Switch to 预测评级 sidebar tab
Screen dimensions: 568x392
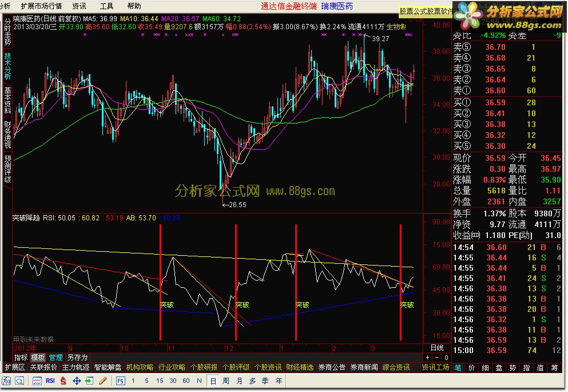[x=7, y=169]
